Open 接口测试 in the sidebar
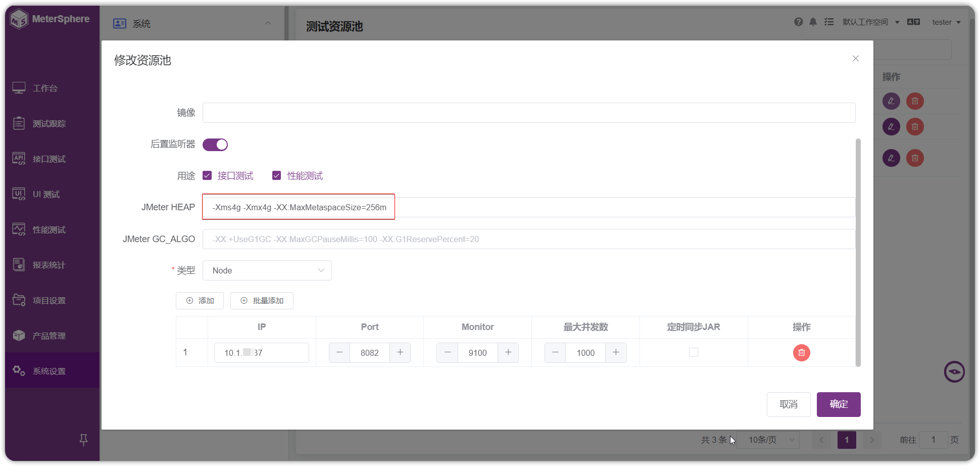This screenshot has width=980, height=466. tap(53, 159)
